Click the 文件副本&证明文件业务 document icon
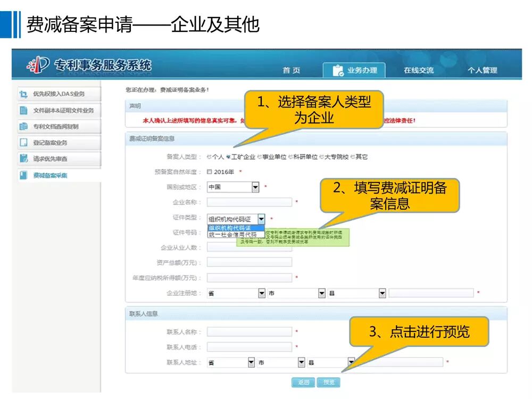 [23, 110]
